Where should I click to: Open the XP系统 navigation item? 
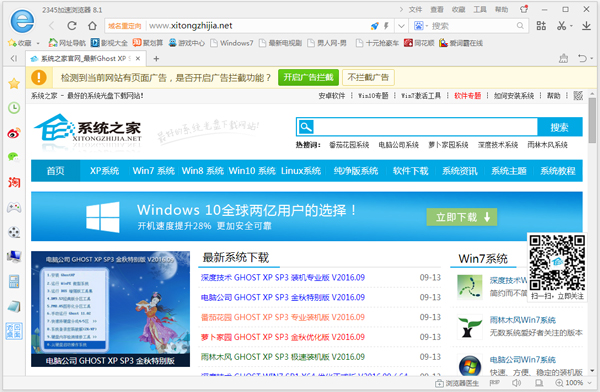click(104, 171)
